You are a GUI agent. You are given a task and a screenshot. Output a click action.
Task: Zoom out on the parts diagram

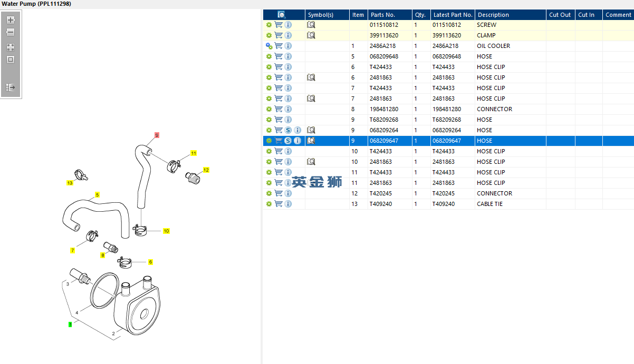click(11, 32)
